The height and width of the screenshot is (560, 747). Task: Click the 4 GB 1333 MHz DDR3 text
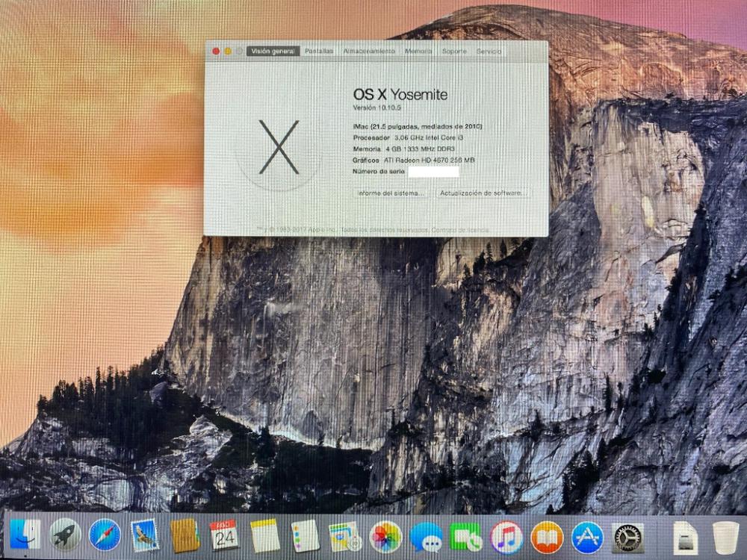pyautogui.click(x=420, y=149)
